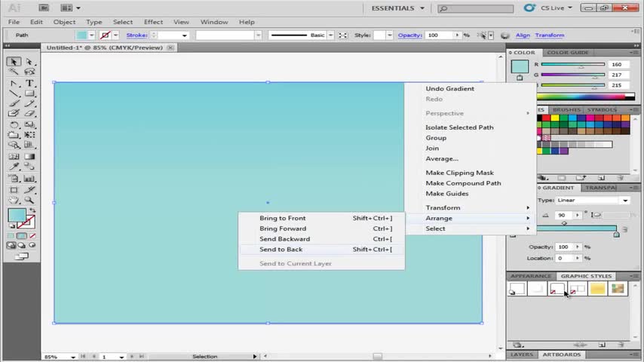Click the Stroke link in control bar
Image resolution: width=644 pixels, height=362 pixels.
pyautogui.click(x=136, y=35)
